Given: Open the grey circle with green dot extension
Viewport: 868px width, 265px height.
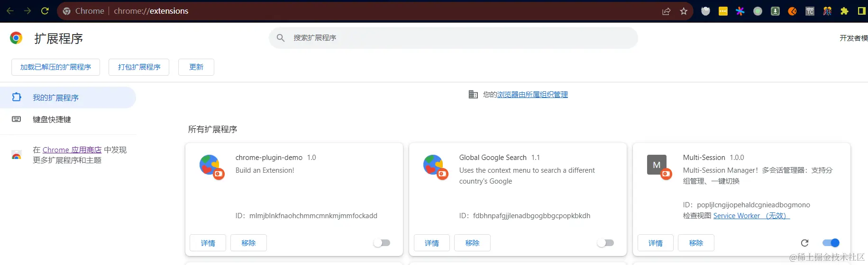Looking at the screenshot, I should (x=758, y=11).
